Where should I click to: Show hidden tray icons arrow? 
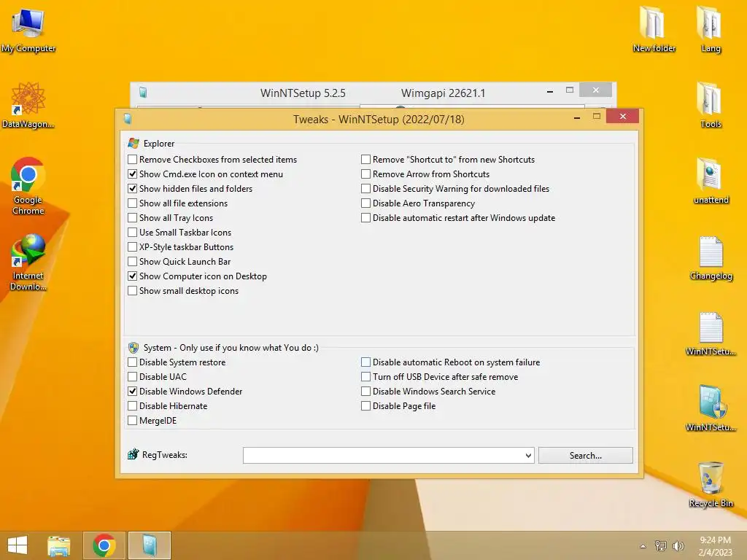[643, 546]
